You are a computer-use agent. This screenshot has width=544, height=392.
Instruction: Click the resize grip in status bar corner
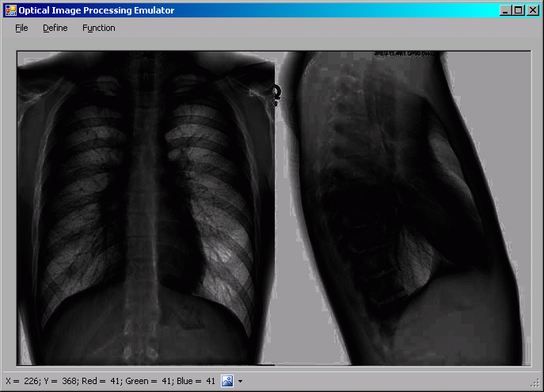[x=538, y=386]
